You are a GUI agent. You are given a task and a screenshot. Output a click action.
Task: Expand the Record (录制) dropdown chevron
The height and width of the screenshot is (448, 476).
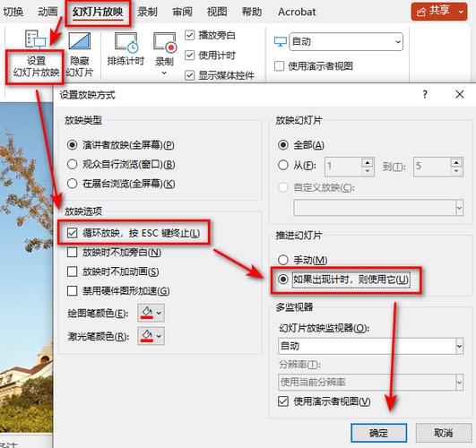pos(164,73)
